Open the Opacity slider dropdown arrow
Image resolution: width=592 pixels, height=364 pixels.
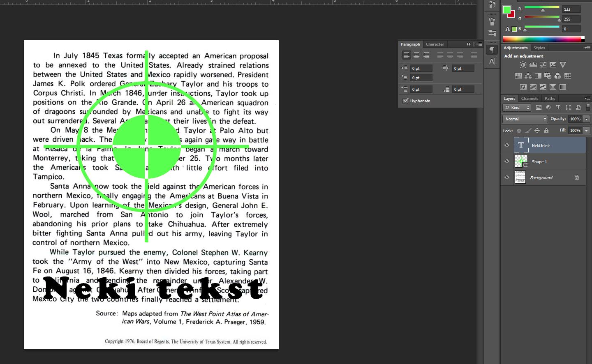[587, 119]
